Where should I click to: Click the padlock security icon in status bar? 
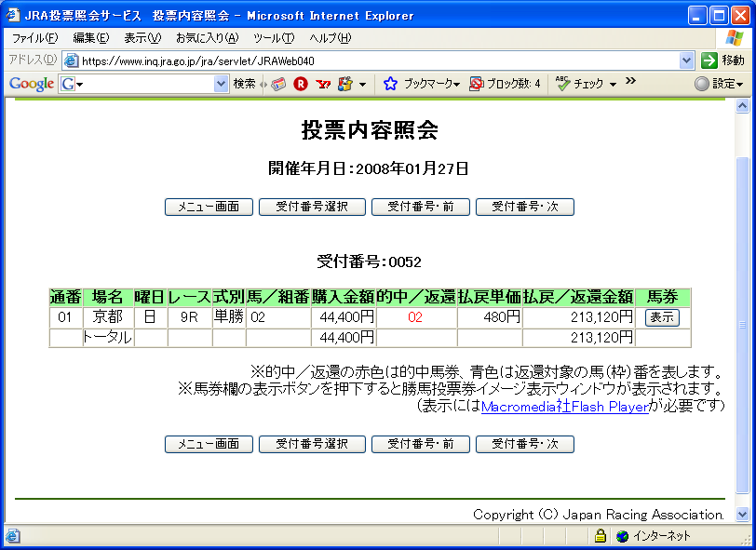(600, 535)
